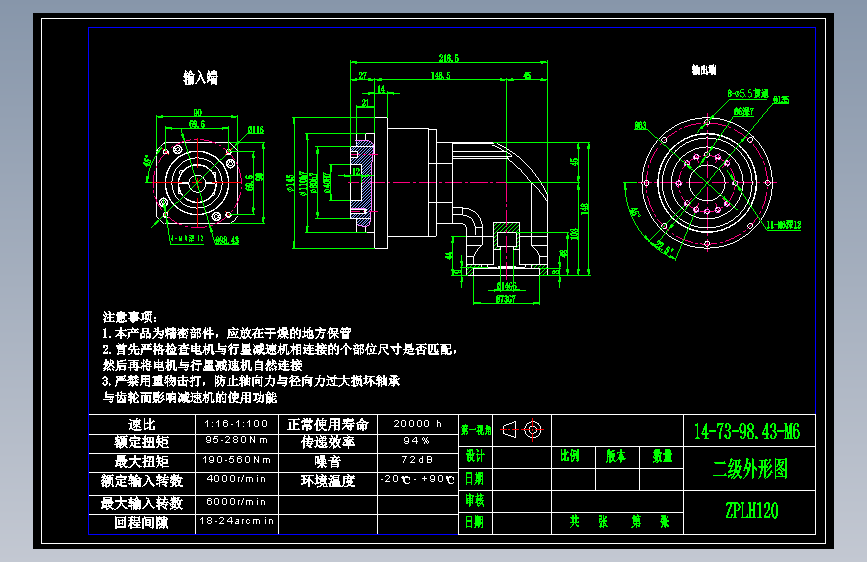Click the 94% efficiency value

[x=416, y=441]
